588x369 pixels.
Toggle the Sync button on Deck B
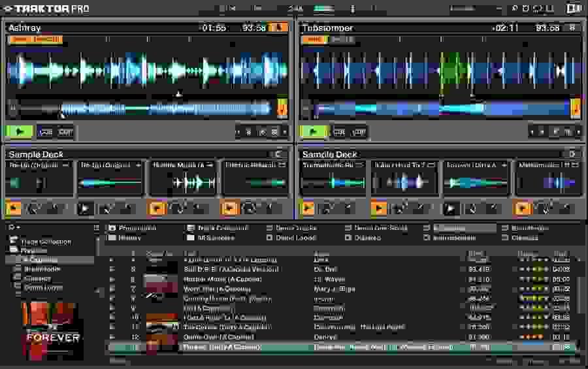[x=314, y=39]
